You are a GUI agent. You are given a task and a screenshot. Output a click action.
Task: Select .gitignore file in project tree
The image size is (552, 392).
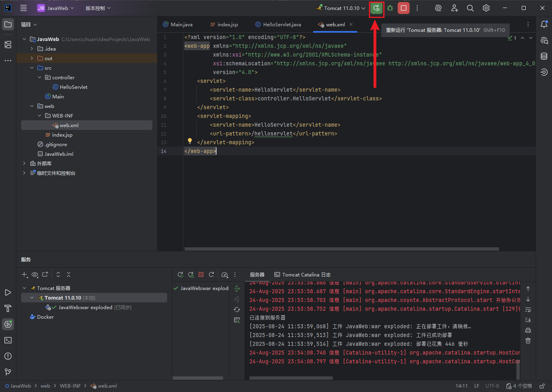pyautogui.click(x=52, y=144)
